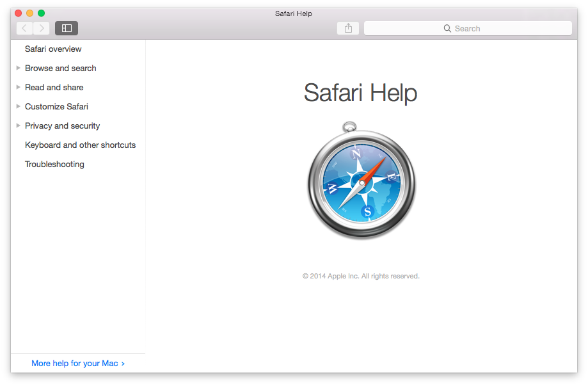Image resolution: width=588 pixels, height=386 pixels.
Task: Minimize the window with the yellow button
Action: point(30,13)
